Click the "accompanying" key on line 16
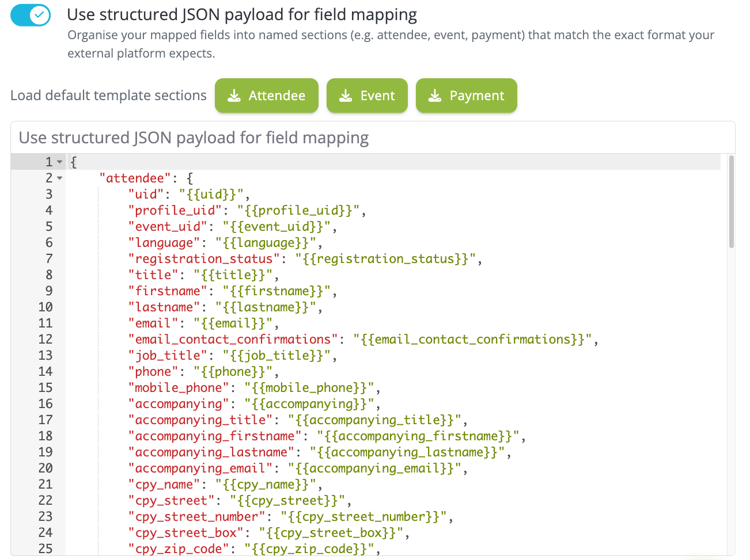The width and height of the screenshot is (750, 560). point(179,404)
